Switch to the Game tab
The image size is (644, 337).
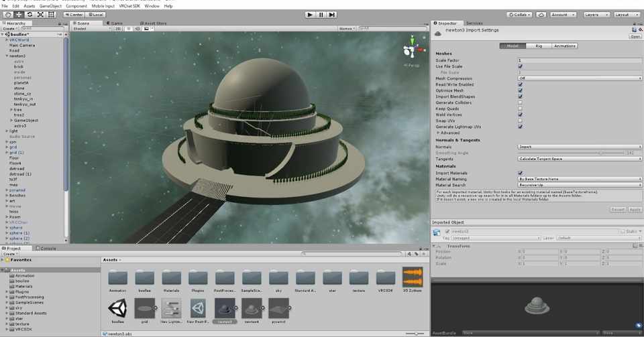tap(115, 23)
